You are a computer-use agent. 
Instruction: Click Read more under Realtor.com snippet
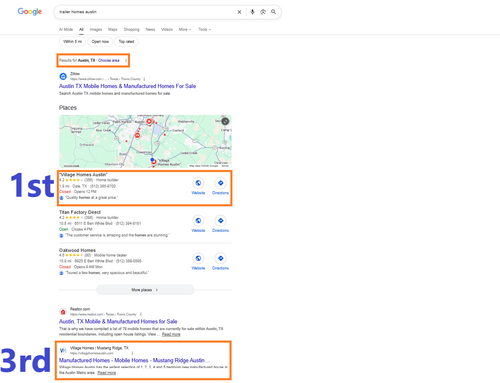pos(171,334)
